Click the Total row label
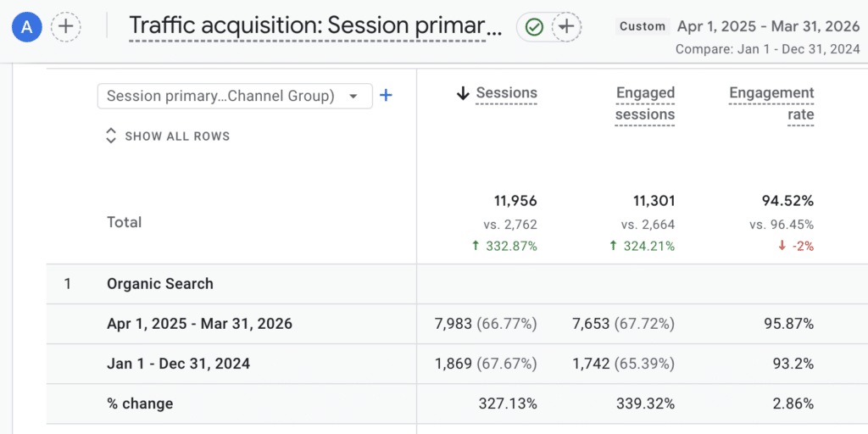 125,223
